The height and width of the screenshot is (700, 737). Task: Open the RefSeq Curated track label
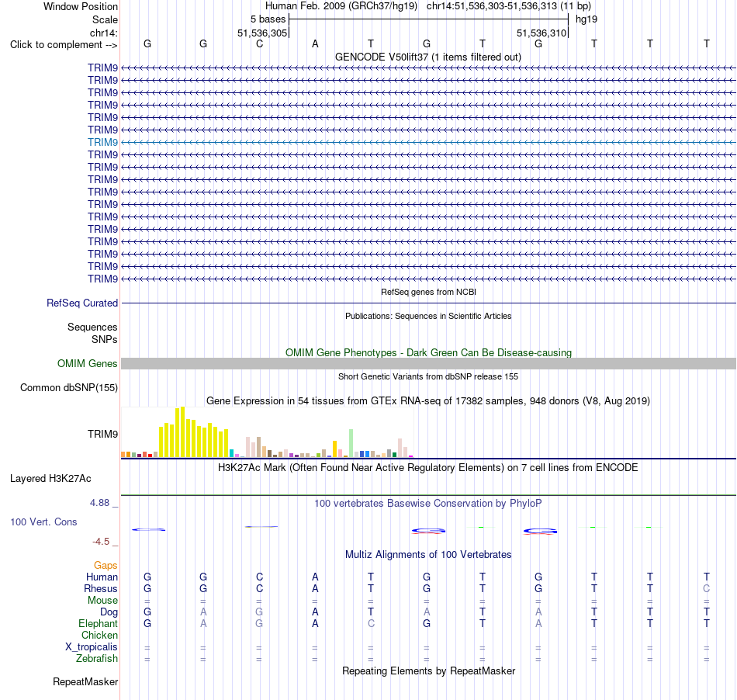82,303
